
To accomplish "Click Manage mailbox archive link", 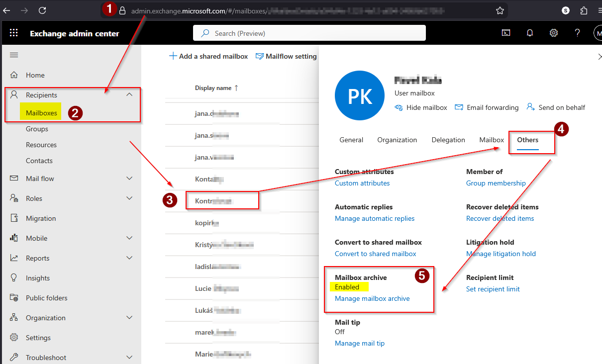I will [x=372, y=299].
